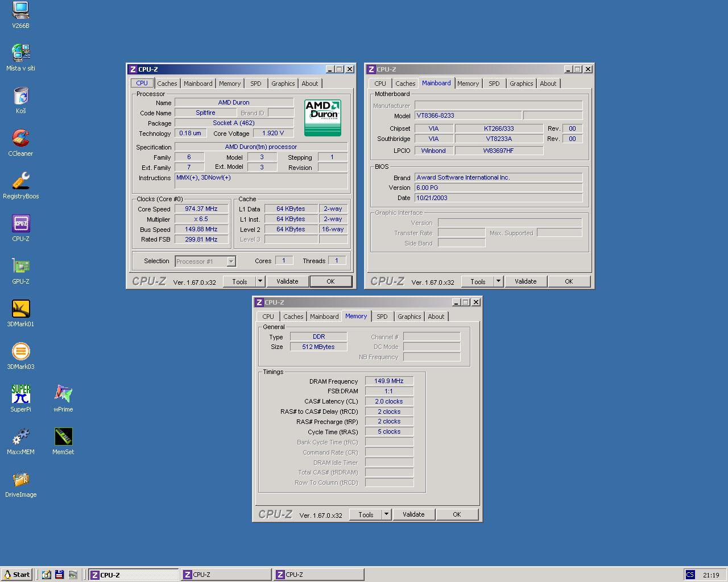The image size is (728, 582).
Task: Click first quick launch icon beside Start
Action: point(47,575)
